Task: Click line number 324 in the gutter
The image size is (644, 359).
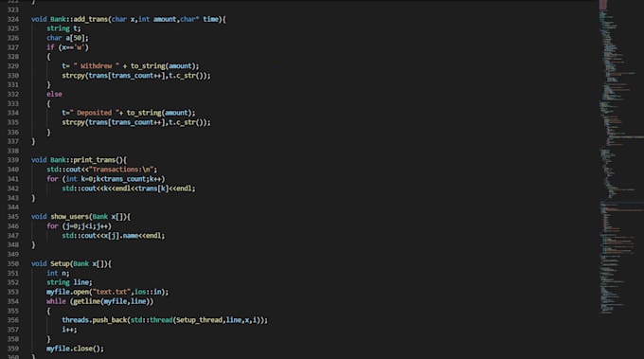Action: click(x=13, y=19)
